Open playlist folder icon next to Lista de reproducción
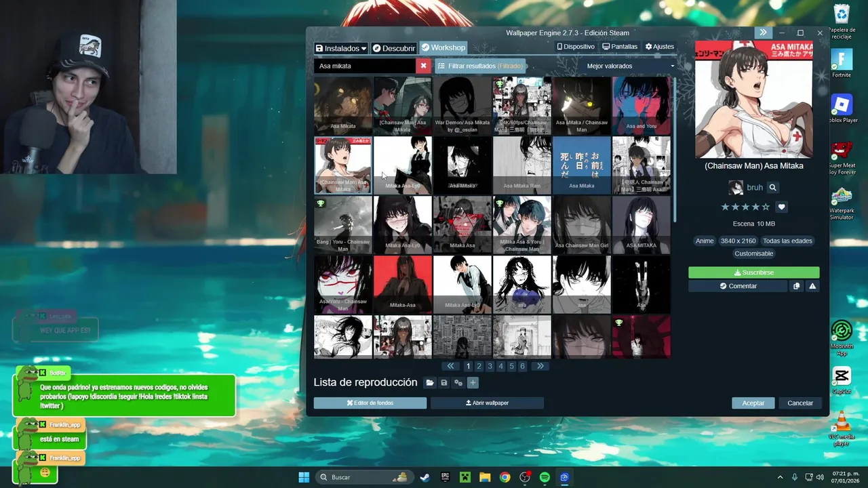 (x=430, y=383)
